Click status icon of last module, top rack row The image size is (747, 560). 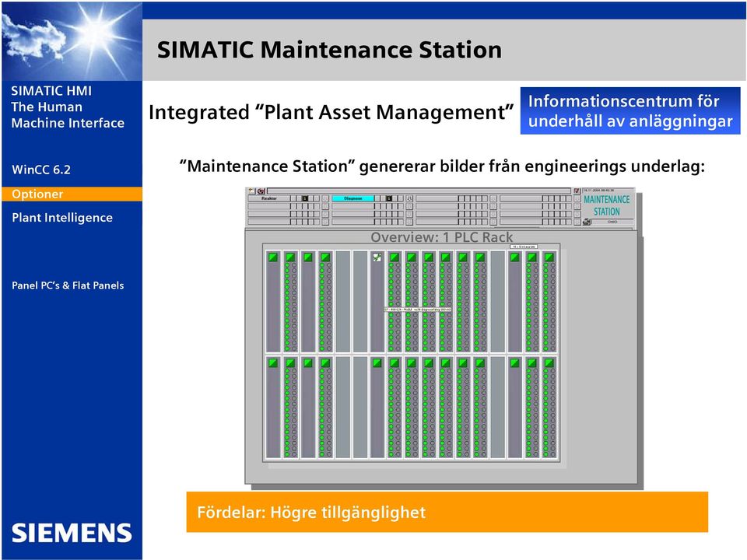[549, 257]
